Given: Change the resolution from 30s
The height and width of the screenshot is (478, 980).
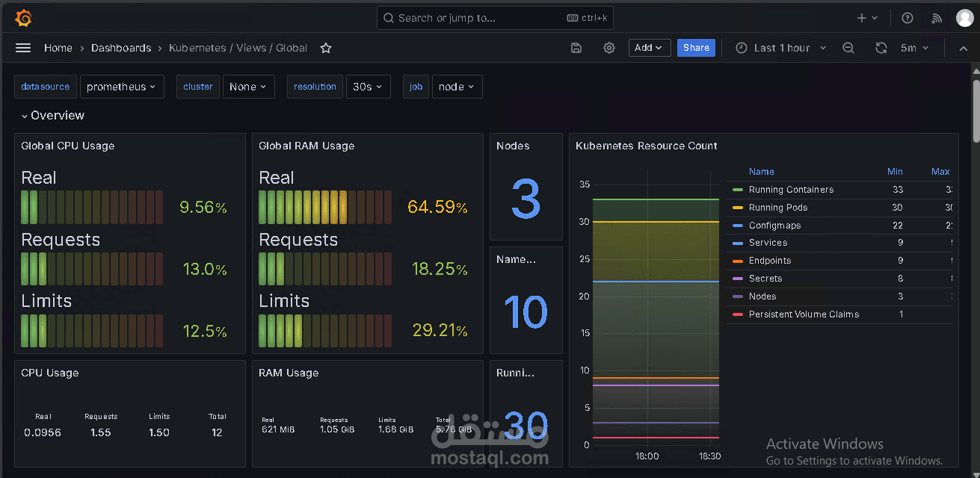Looking at the screenshot, I should point(368,86).
